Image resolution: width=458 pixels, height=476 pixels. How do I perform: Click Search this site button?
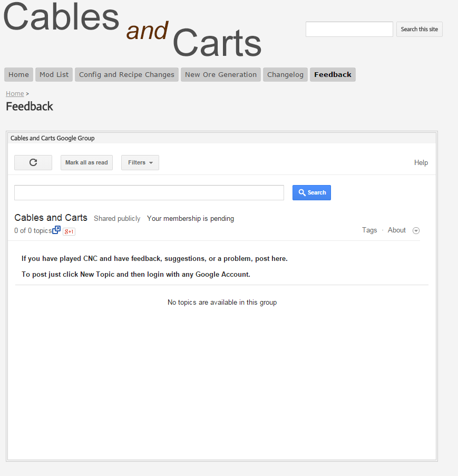(419, 29)
